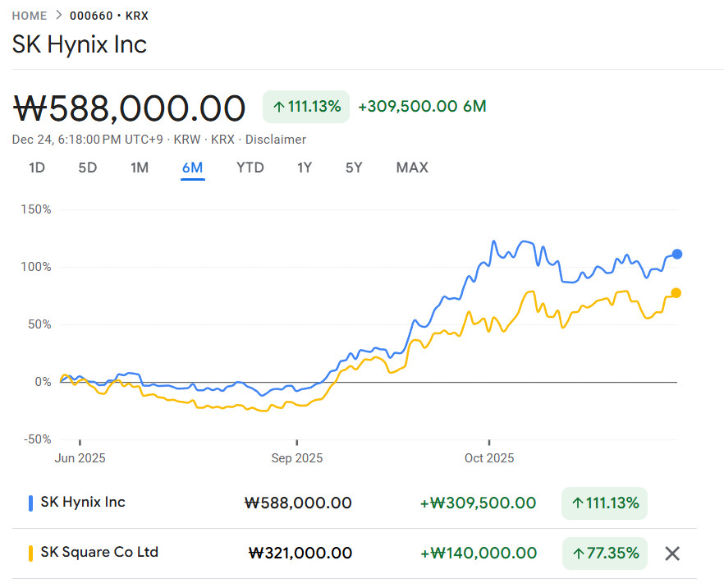The width and height of the screenshot is (724, 588).
Task: Click the 77.35% change badge
Action: click(x=604, y=554)
